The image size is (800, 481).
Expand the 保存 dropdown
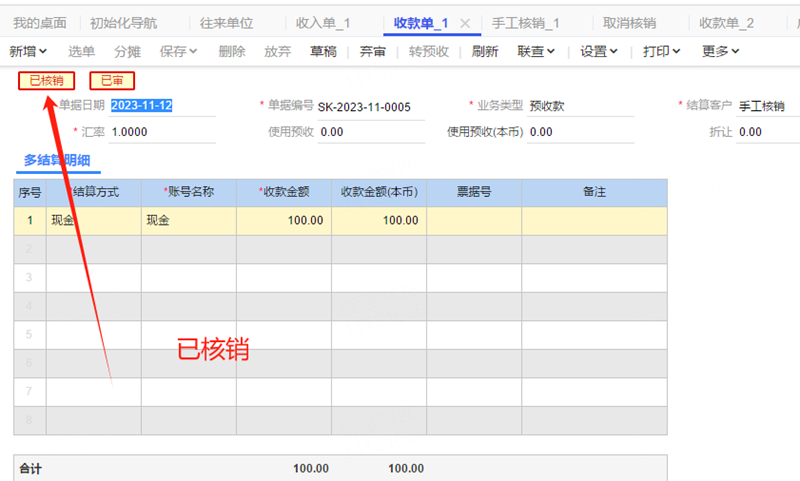click(178, 51)
